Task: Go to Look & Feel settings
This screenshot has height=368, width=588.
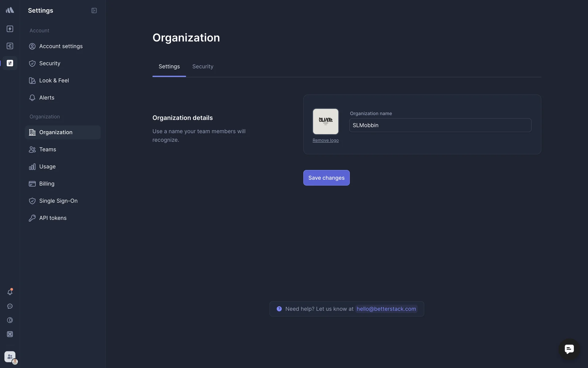Action: [x=54, y=81]
